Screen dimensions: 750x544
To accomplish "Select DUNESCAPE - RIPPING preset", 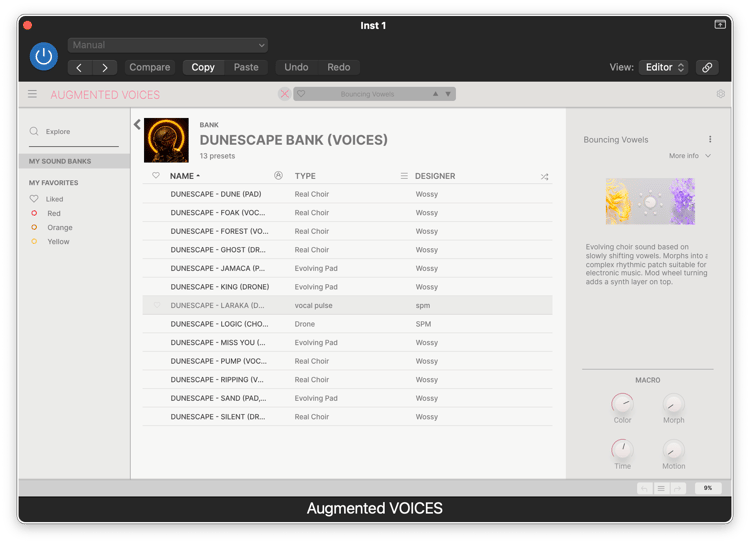I will click(347, 380).
